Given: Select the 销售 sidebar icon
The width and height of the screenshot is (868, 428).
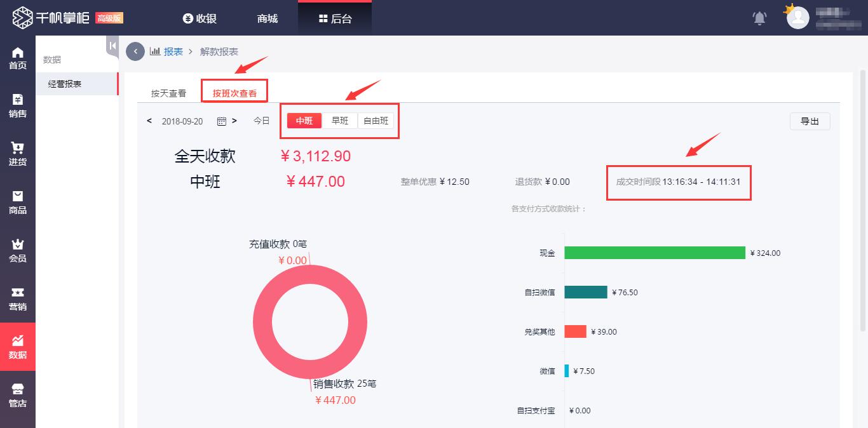Looking at the screenshot, I should coord(18,106).
